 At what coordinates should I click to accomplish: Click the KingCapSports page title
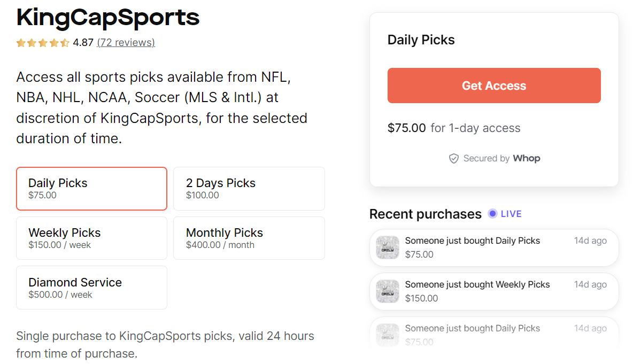[107, 18]
